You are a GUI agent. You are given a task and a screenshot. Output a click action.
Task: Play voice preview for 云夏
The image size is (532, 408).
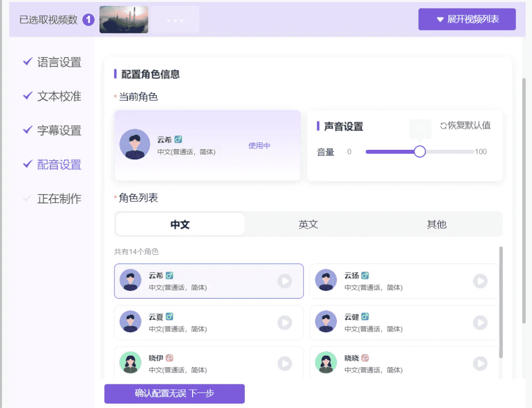(x=285, y=322)
